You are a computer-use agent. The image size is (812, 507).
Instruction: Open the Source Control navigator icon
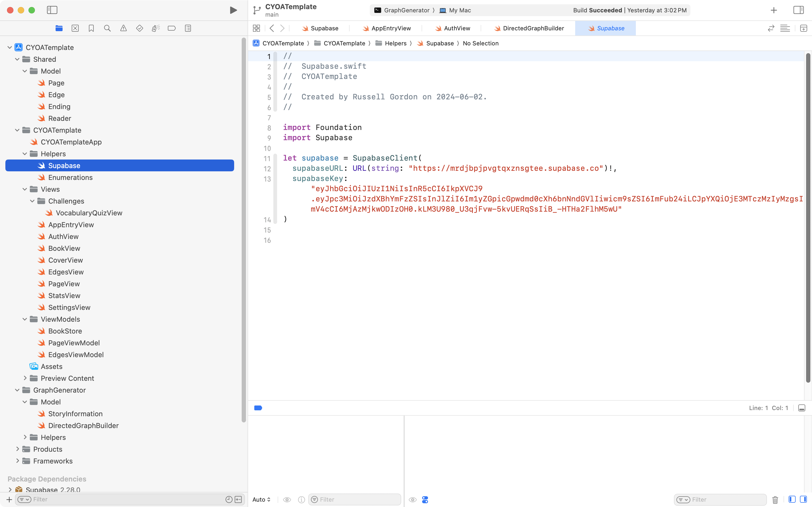point(75,28)
